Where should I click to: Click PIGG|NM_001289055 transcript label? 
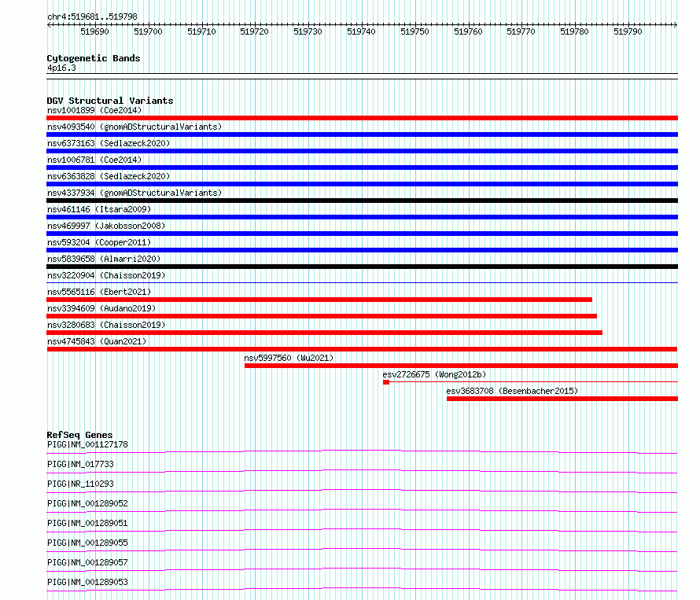[x=87, y=543]
